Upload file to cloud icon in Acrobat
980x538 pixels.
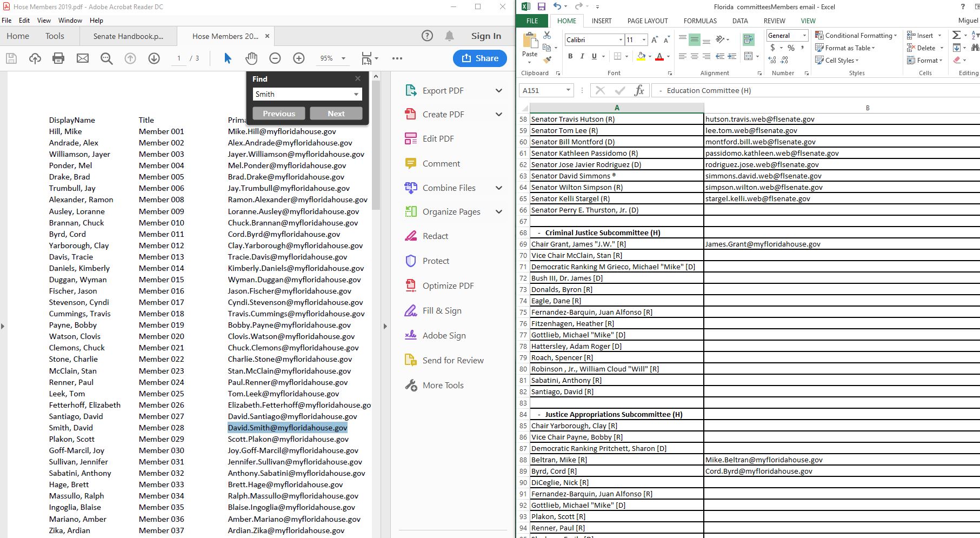click(x=35, y=58)
